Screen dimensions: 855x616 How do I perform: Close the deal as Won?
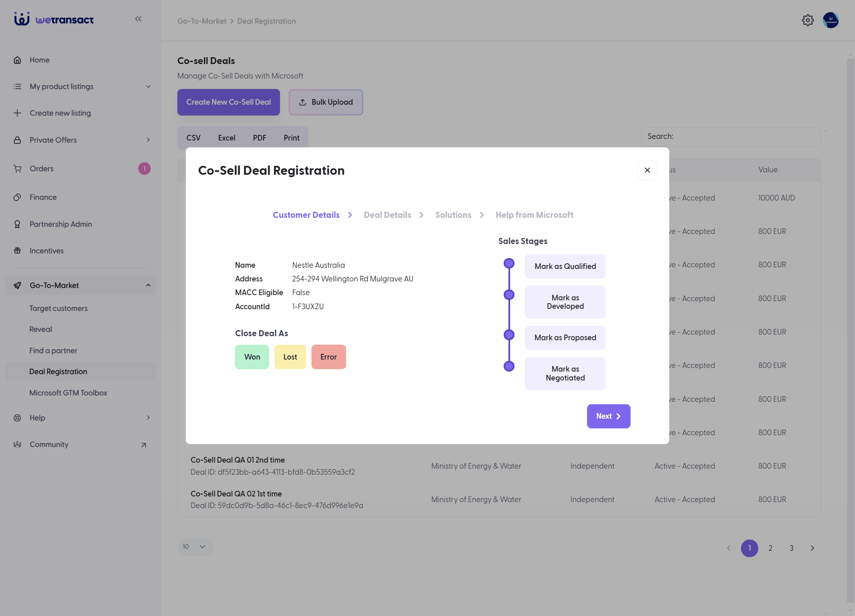pyautogui.click(x=252, y=357)
